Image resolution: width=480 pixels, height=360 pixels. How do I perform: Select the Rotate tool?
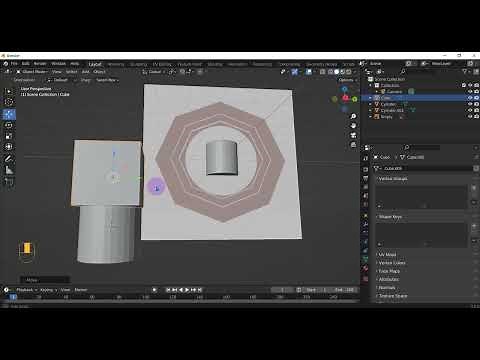coord(9,125)
